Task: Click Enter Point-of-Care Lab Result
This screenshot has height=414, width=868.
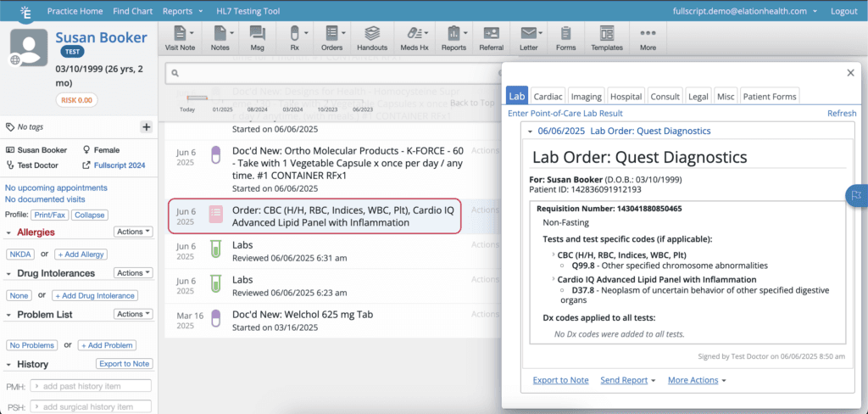Action: point(565,113)
